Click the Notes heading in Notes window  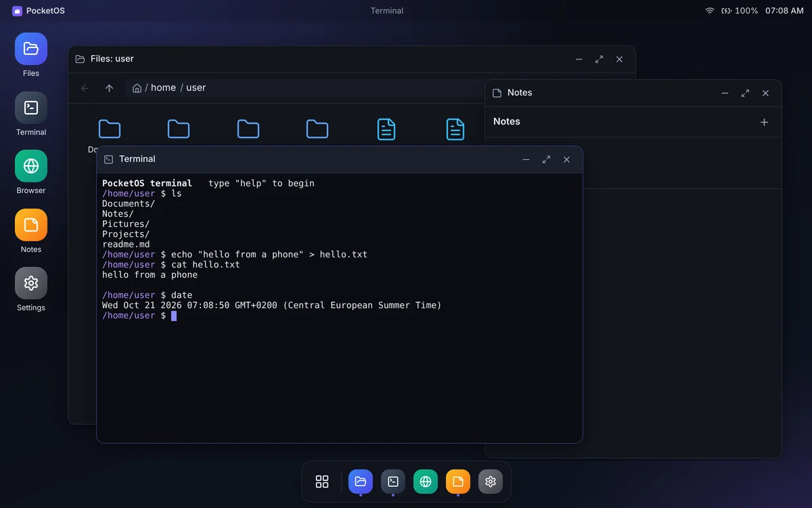[x=507, y=122]
